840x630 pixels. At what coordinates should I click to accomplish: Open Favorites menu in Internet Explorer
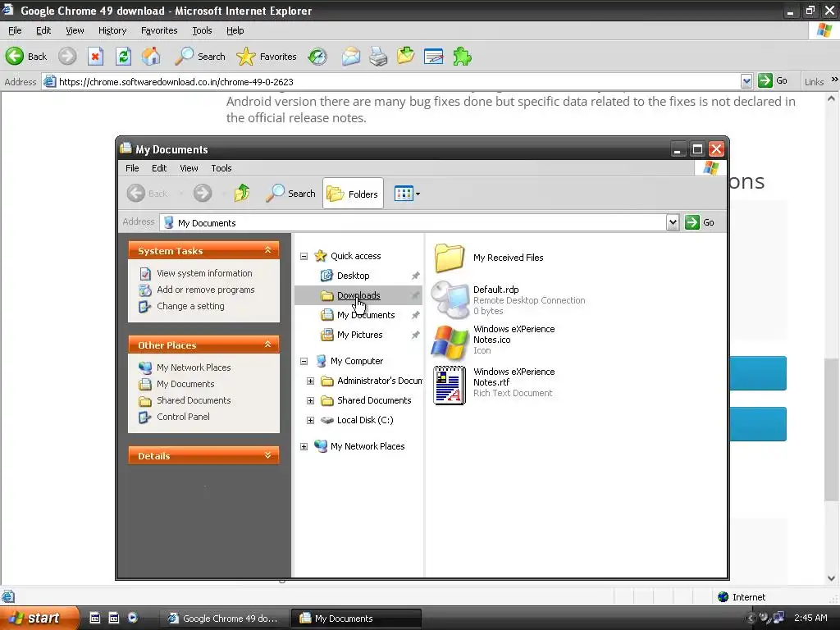[159, 30]
